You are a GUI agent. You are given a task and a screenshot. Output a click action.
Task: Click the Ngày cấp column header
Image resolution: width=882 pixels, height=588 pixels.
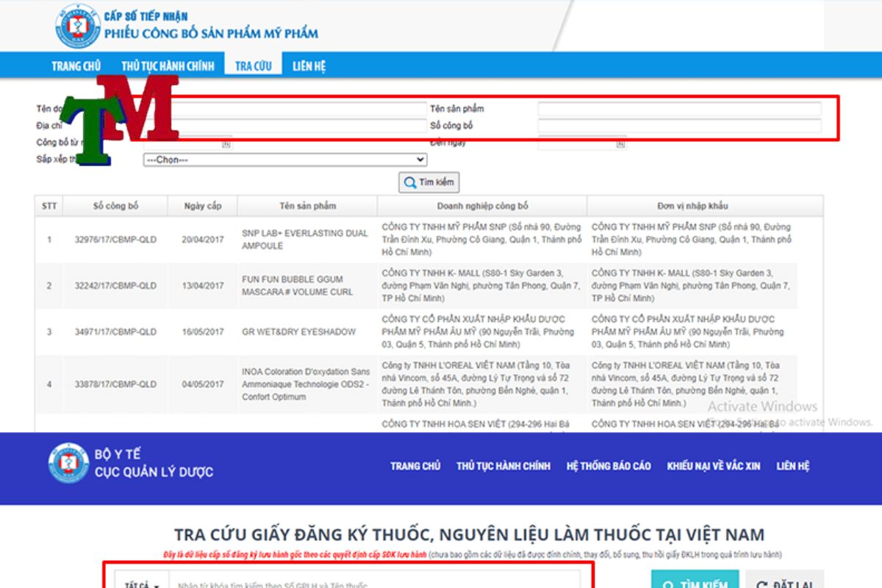202,206
